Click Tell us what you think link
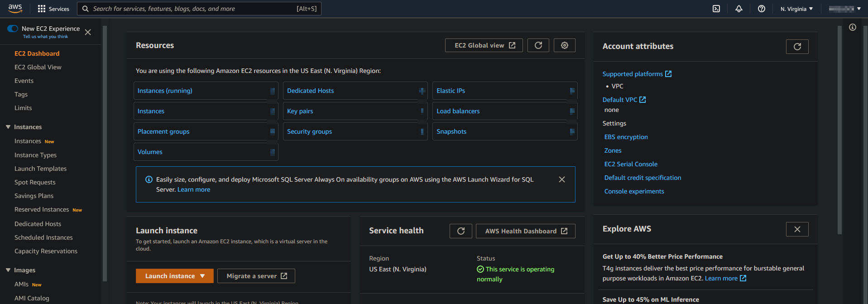The height and width of the screenshot is (304, 868). (45, 37)
